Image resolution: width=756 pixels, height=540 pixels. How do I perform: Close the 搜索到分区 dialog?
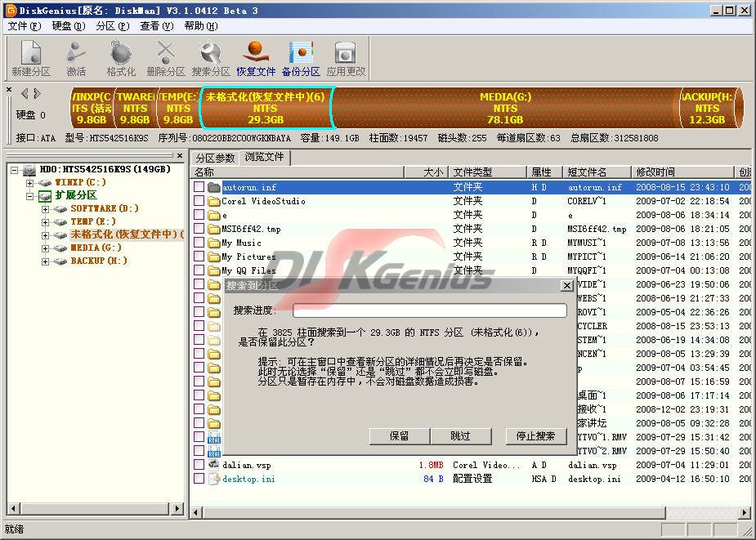tap(567, 286)
